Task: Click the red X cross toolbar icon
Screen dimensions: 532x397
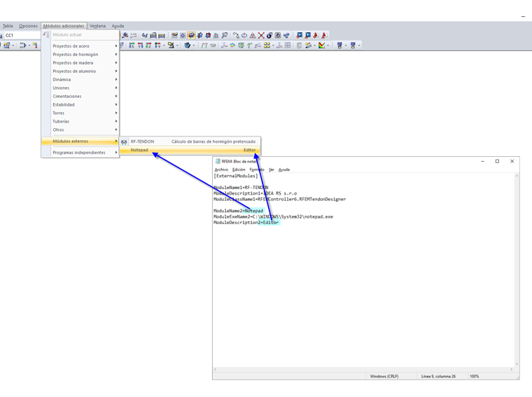Action: coord(261,35)
